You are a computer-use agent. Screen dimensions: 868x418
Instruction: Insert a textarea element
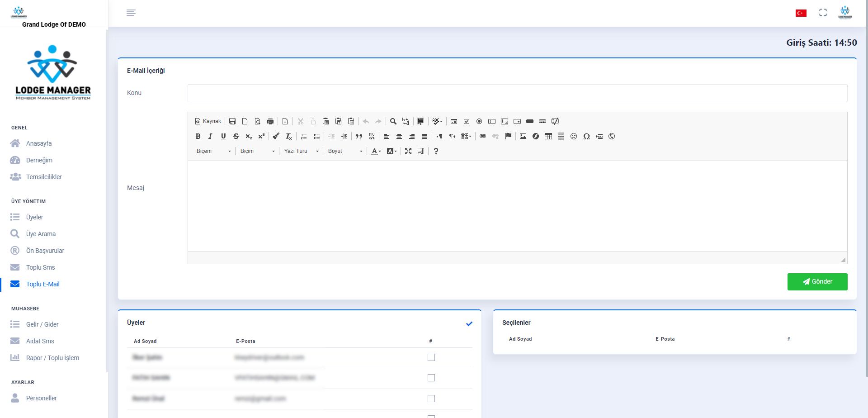click(505, 121)
